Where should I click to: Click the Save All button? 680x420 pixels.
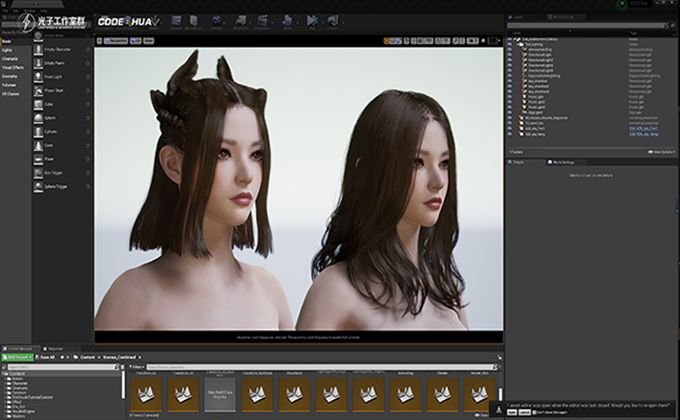[45, 357]
